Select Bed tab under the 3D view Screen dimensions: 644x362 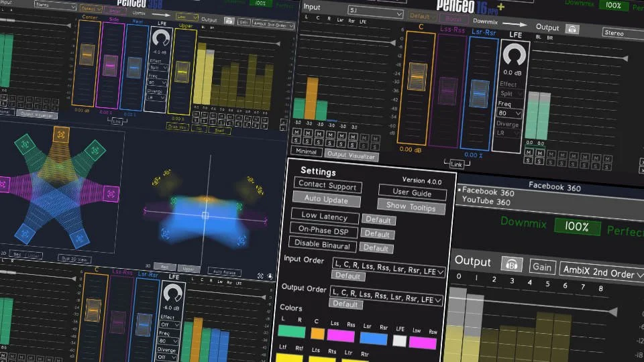pyautogui.click(x=165, y=267)
